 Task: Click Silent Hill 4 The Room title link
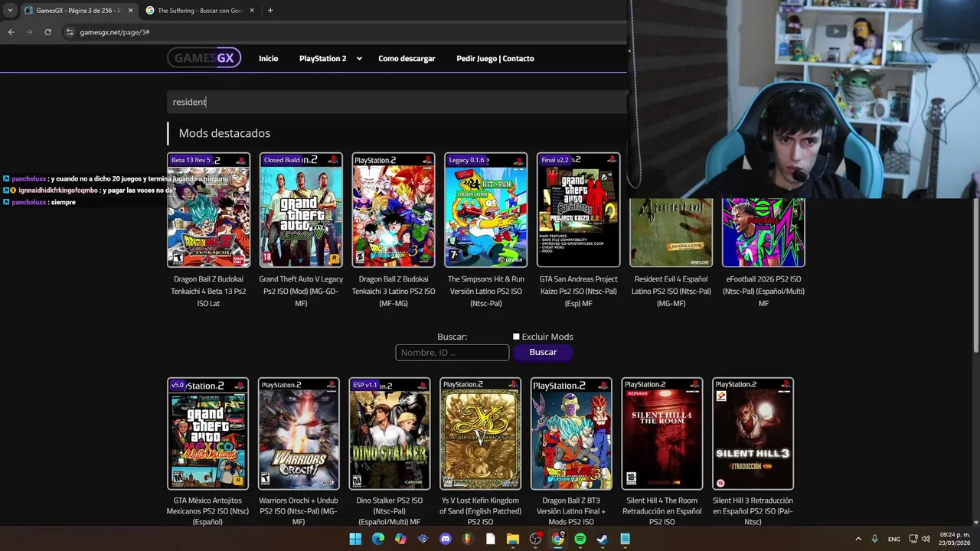[x=662, y=511]
